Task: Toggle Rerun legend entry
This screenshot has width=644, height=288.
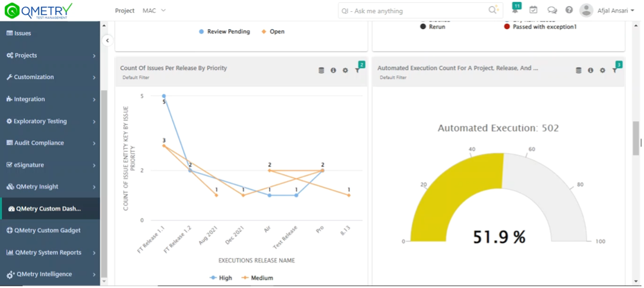Action: pyautogui.click(x=433, y=27)
